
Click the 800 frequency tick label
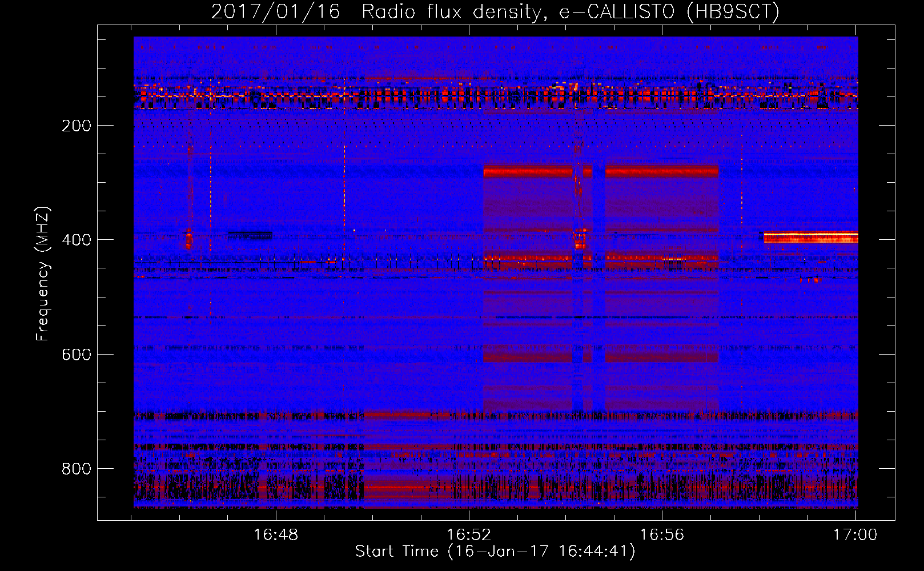coord(77,469)
